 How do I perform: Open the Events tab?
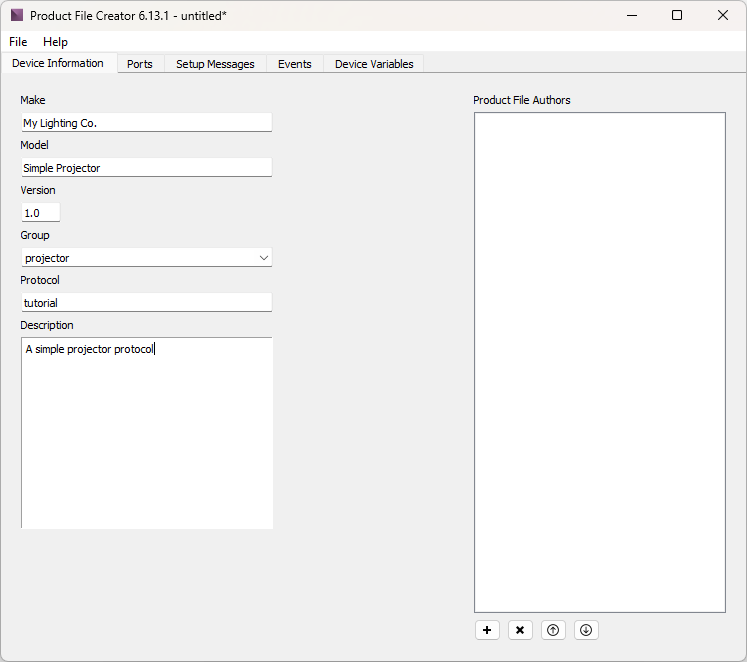(294, 64)
